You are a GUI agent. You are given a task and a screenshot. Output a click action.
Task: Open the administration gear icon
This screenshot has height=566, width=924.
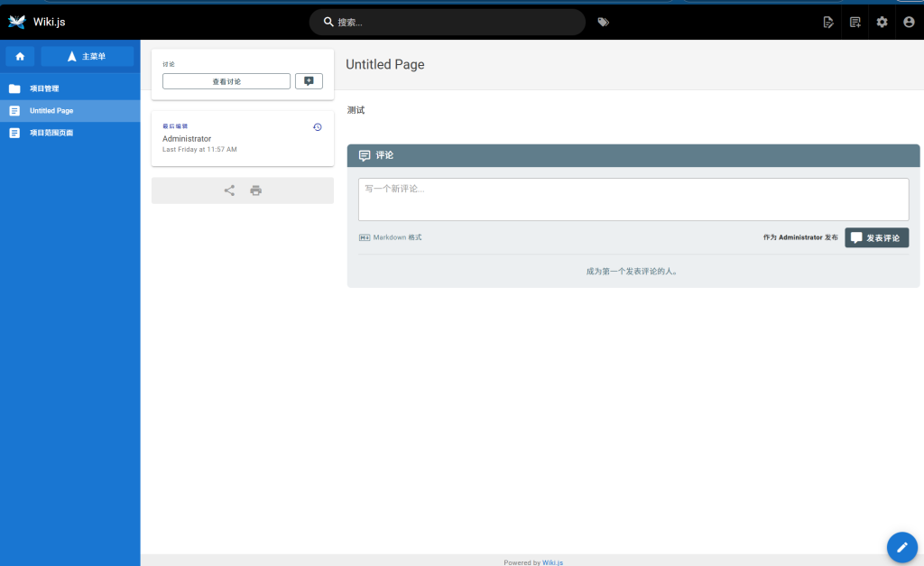(x=882, y=22)
